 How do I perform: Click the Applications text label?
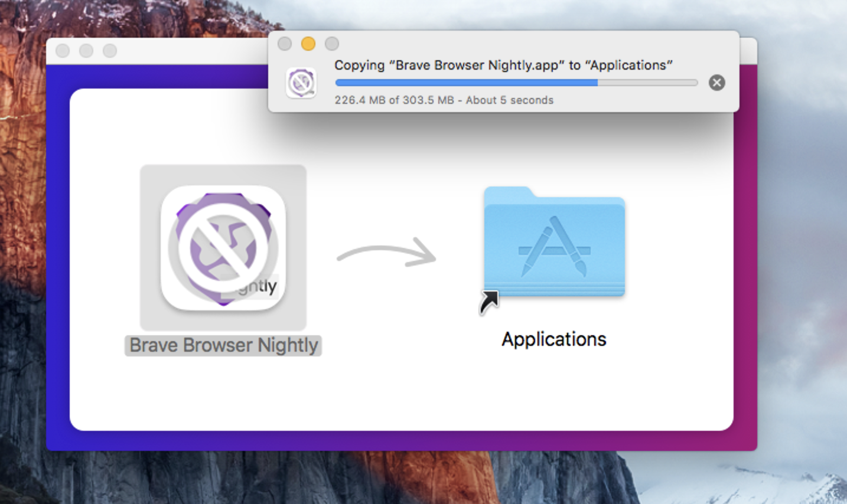click(553, 339)
